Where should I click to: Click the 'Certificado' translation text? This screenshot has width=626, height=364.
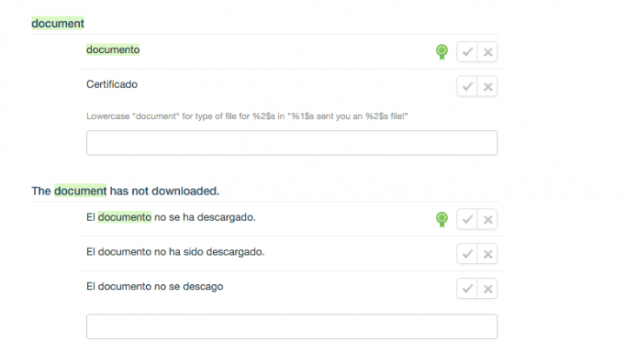pyautogui.click(x=112, y=84)
